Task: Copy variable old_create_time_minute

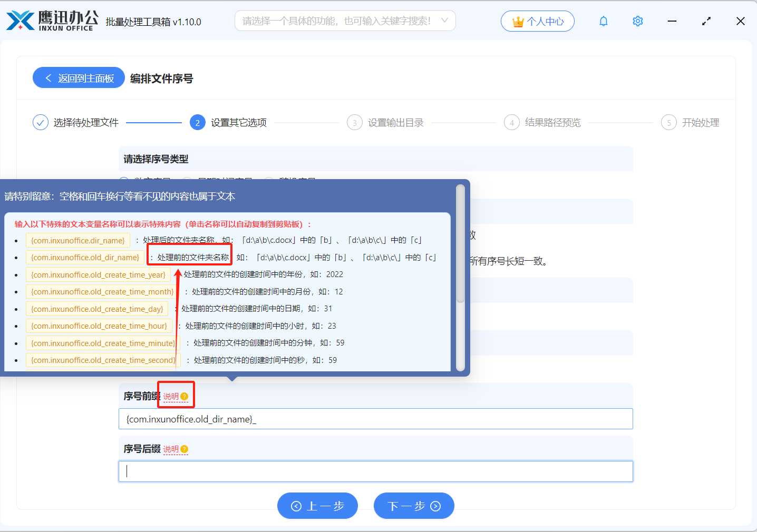Action: pyautogui.click(x=103, y=343)
